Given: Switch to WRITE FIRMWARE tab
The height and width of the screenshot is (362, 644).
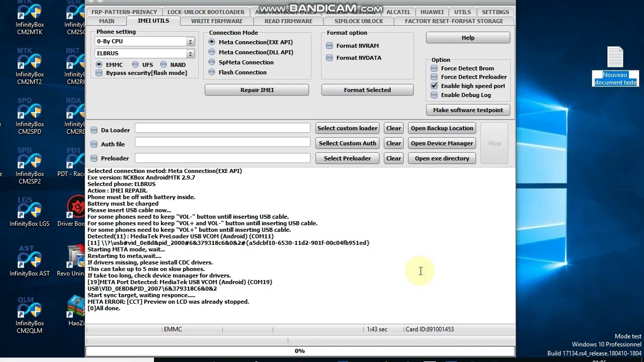Looking at the screenshot, I should [217, 21].
